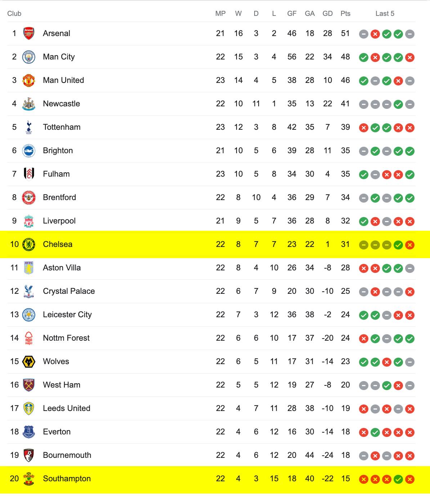Click the Southampton club crest
This screenshot has height=504, width=430.
click(x=29, y=479)
